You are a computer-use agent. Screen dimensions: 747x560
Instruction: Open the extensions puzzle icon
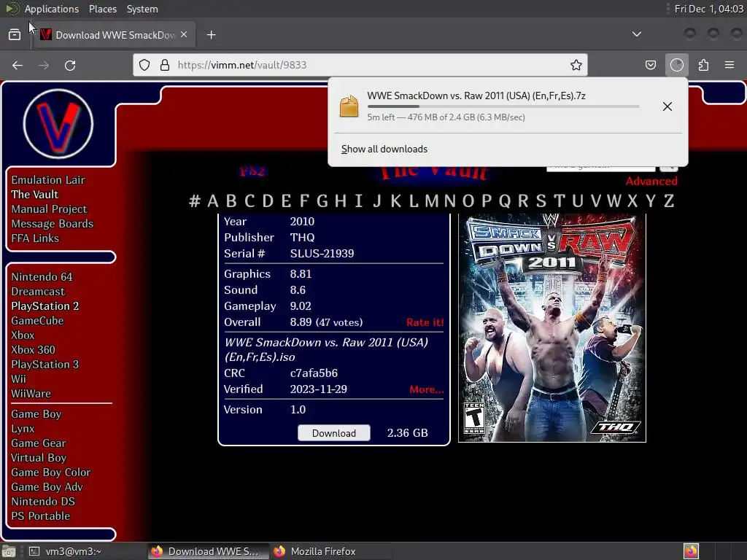click(703, 65)
